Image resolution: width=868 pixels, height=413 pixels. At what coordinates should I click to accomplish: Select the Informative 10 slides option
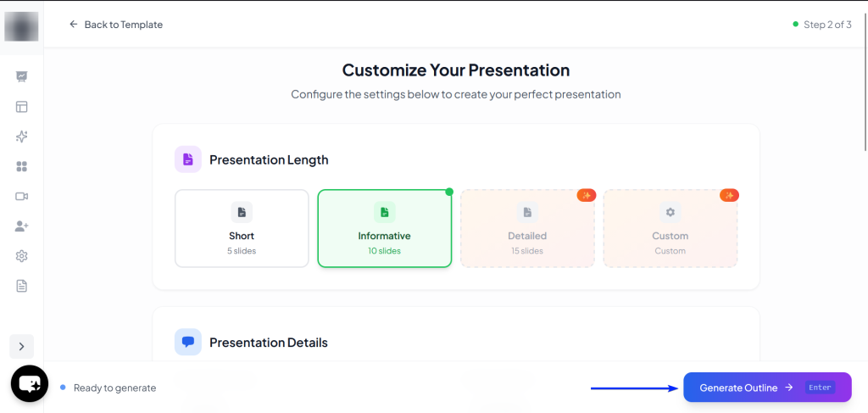tap(384, 228)
